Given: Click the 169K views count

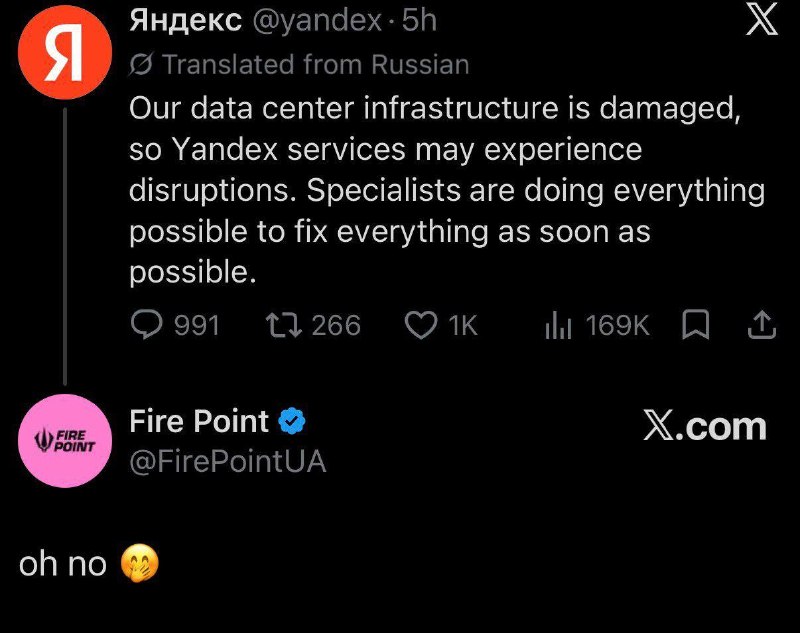Looking at the screenshot, I should click(617, 325).
